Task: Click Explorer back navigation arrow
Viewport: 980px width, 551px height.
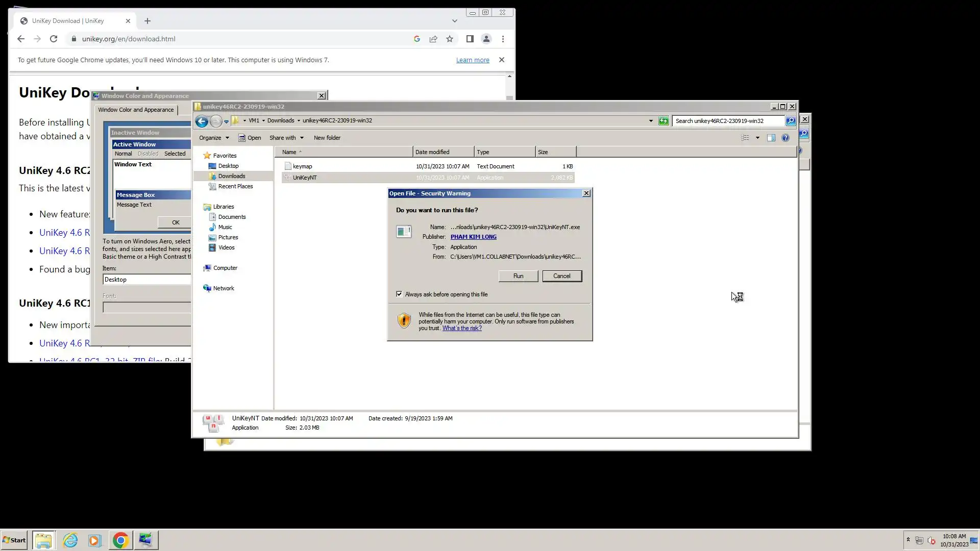Action: point(202,121)
